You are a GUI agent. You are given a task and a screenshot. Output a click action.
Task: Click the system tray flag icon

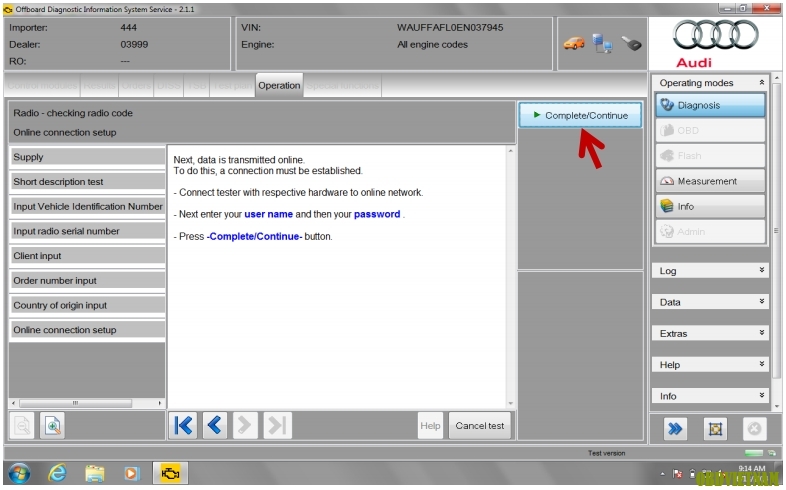click(678, 473)
